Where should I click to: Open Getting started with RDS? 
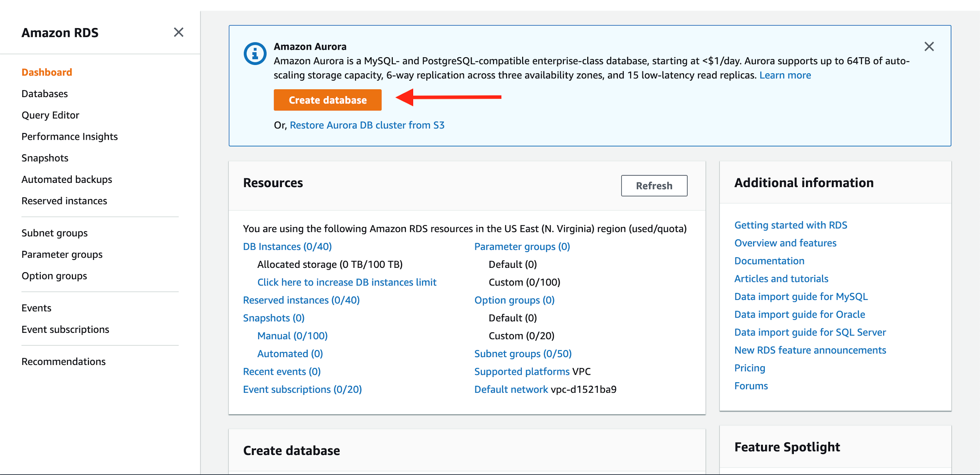[791, 225]
